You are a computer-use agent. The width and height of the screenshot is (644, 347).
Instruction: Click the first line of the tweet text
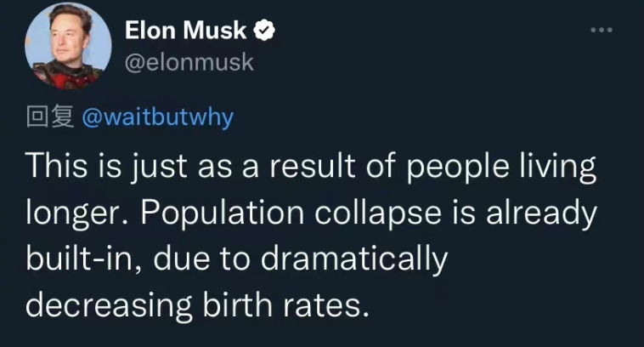tap(310, 167)
